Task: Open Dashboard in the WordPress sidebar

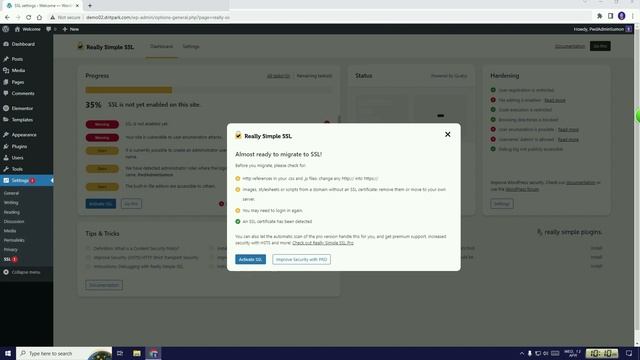Action: click(x=23, y=44)
